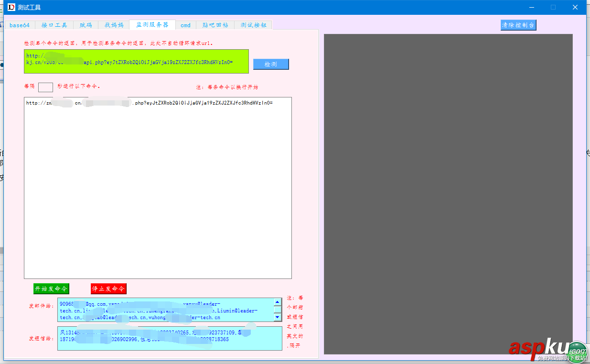This screenshot has height=364, width=590.
Task: Click the large command list text area
Action: pos(158,186)
